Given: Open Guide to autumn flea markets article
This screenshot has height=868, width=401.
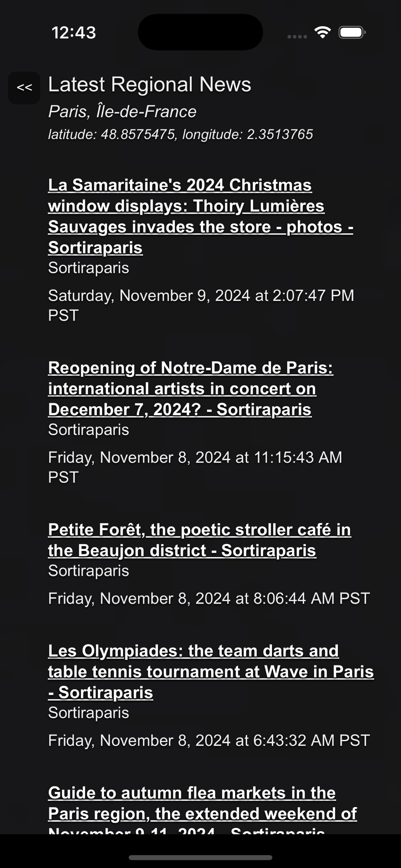Looking at the screenshot, I should click(202, 809).
